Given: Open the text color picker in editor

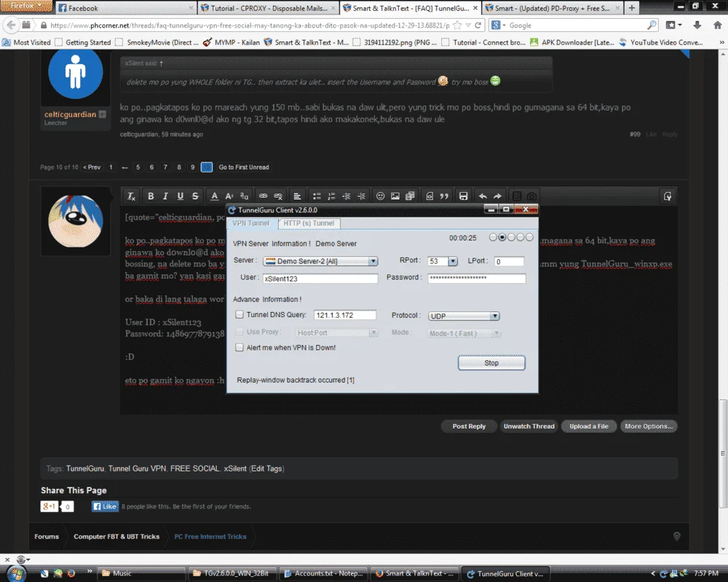Looking at the screenshot, I should coord(214,196).
